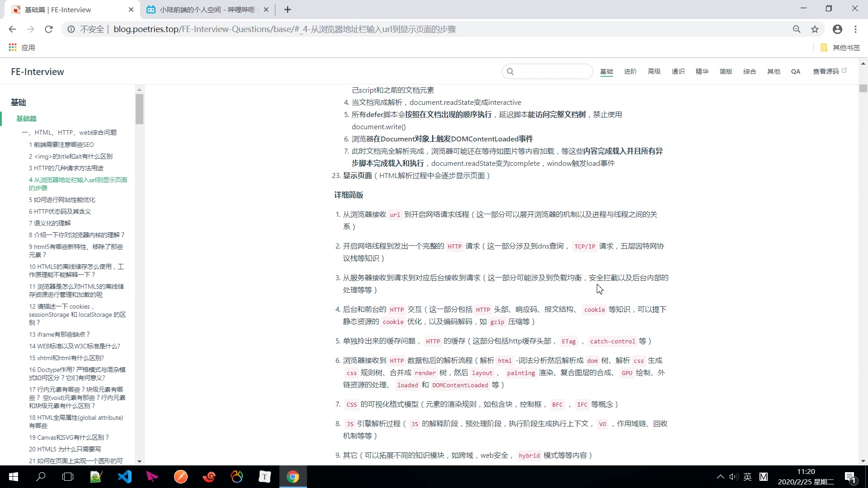
Task: Select 基础篇 in the sidebar
Action: [x=26, y=118]
